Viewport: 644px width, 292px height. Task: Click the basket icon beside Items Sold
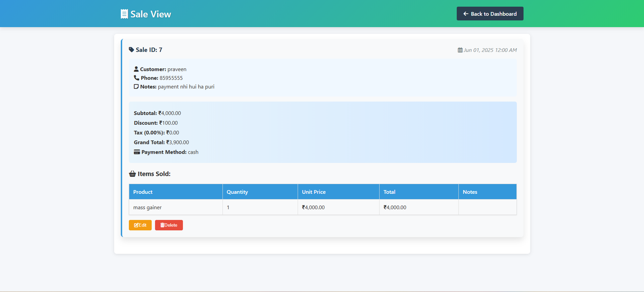pos(132,174)
